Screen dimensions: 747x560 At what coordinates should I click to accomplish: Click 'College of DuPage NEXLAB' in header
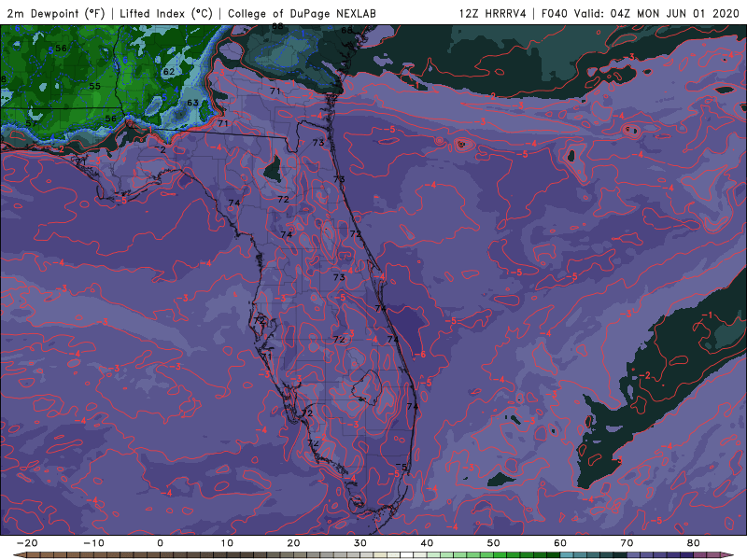tap(302, 13)
